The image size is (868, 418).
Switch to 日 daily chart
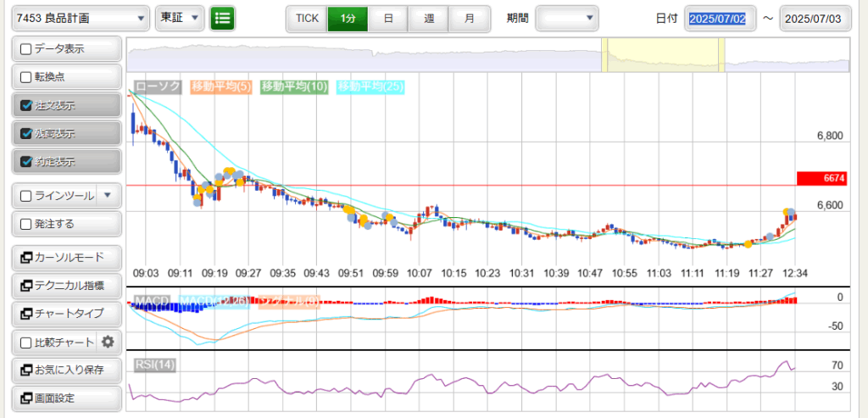point(388,19)
